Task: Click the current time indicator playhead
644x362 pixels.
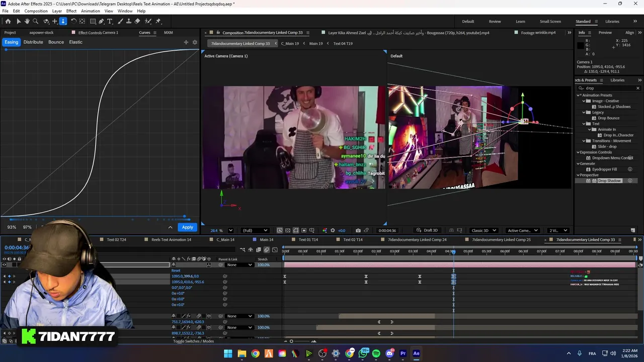Action: click(x=453, y=251)
